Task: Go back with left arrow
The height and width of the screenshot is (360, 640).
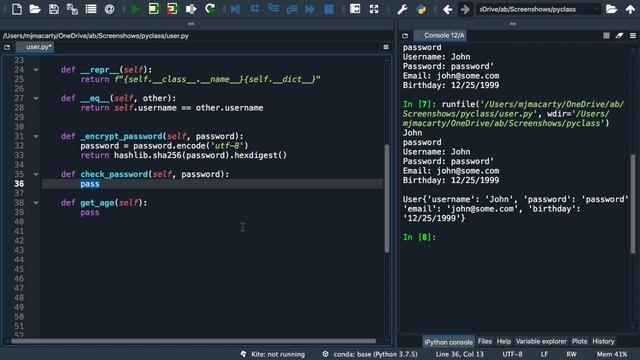Action: (x=448, y=9)
